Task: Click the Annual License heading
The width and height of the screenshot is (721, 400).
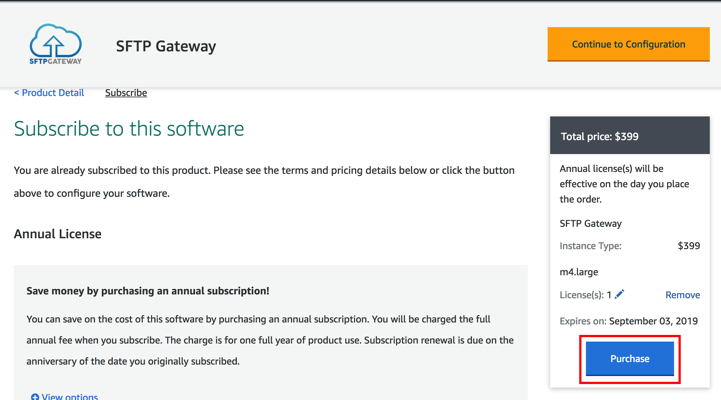Action: tap(57, 234)
